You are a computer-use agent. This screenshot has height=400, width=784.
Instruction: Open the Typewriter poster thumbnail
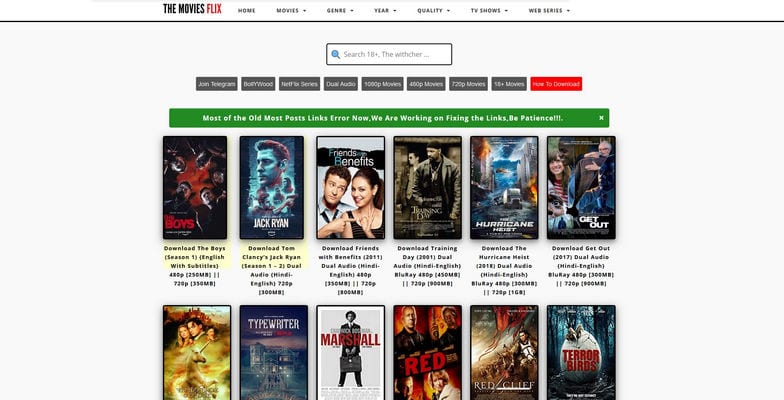pos(274,352)
